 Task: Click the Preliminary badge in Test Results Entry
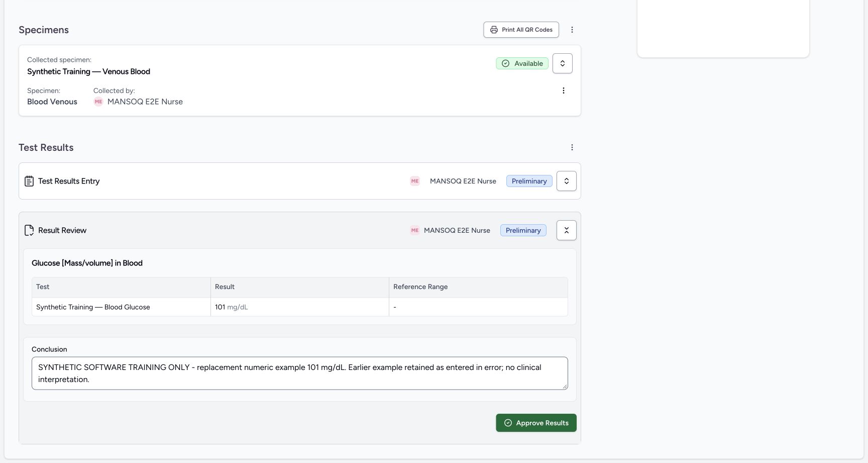pos(529,181)
